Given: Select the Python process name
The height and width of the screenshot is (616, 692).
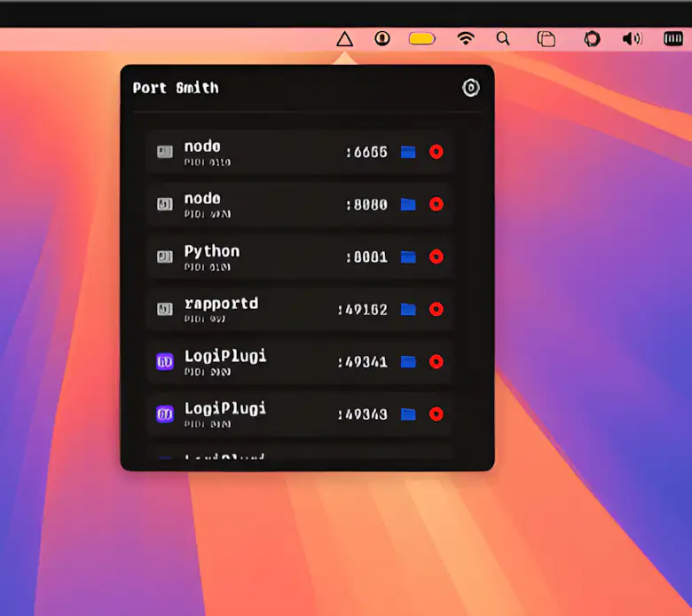Looking at the screenshot, I should point(211,251).
